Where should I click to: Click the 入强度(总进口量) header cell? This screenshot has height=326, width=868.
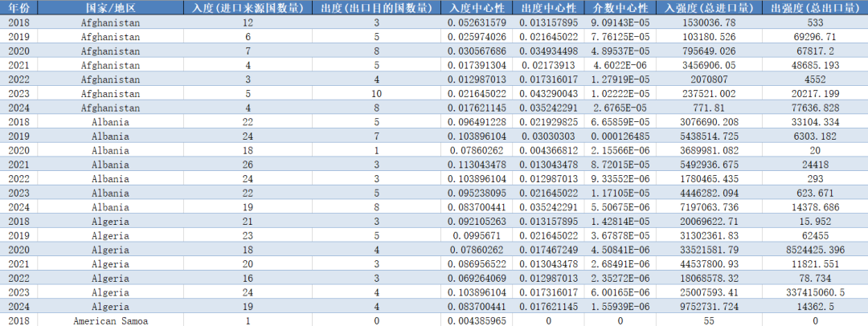click(x=709, y=8)
